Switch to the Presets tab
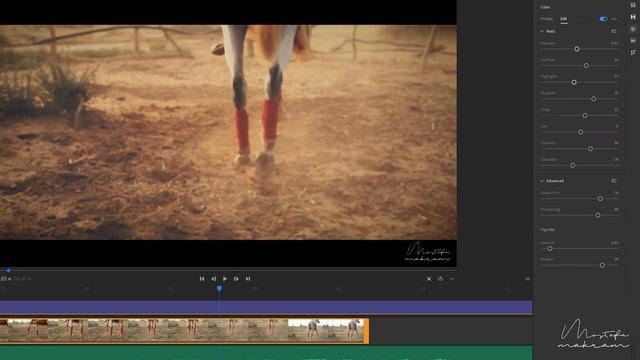 click(547, 19)
